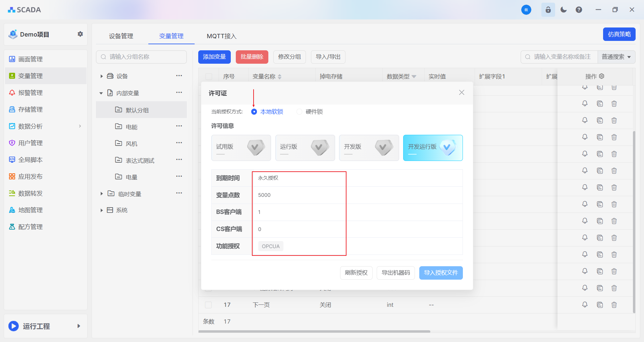This screenshot has width=644, height=342.
Task: Click the column settings gear beside 操作
Action: click(602, 76)
